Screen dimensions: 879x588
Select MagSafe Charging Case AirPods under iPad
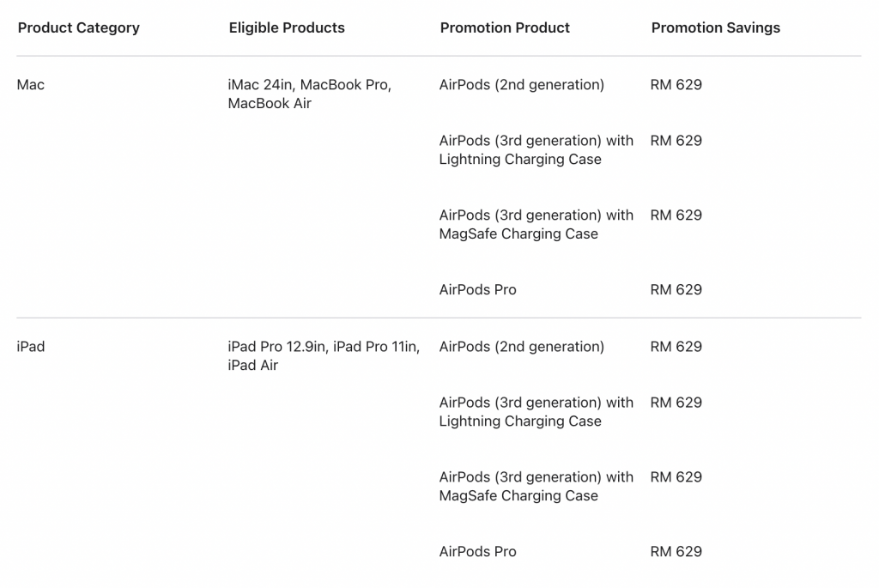tap(536, 486)
